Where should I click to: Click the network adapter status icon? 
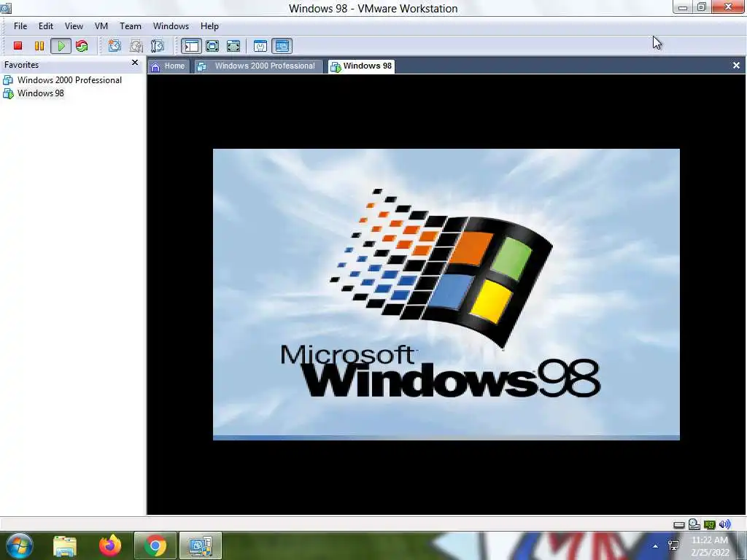coord(709,525)
